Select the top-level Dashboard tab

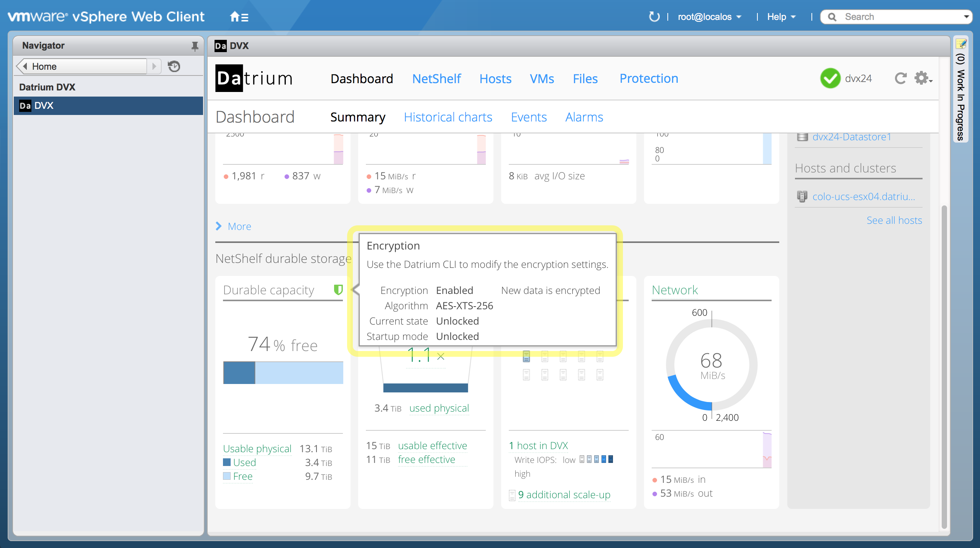coord(362,79)
